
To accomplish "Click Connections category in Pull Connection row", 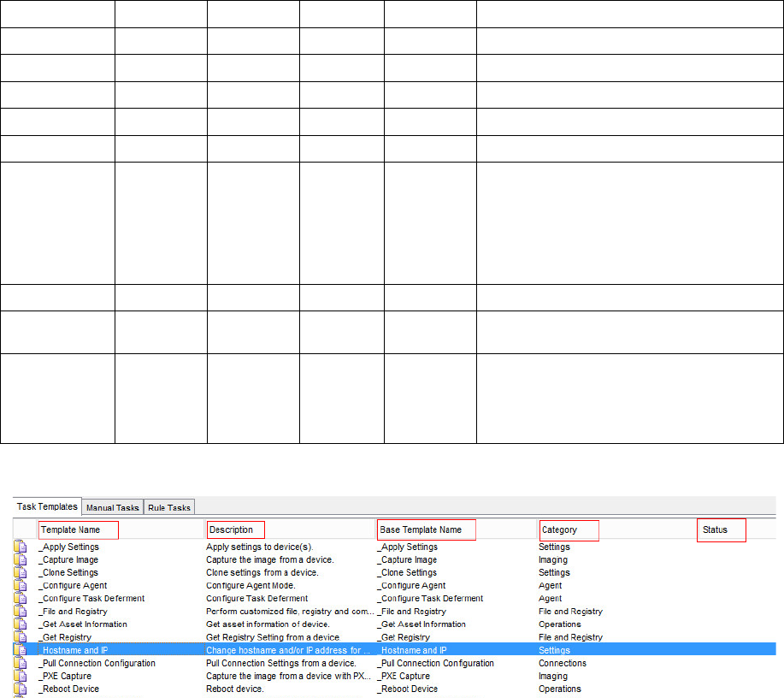I will 563,664.
